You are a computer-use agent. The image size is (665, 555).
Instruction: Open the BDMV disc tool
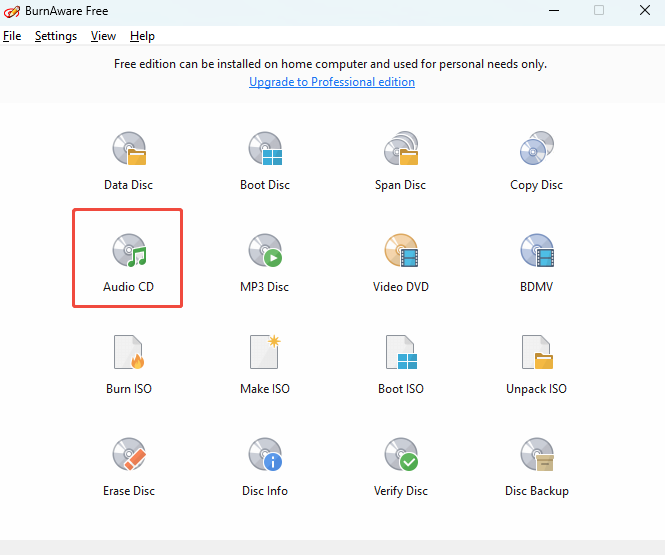point(536,252)
